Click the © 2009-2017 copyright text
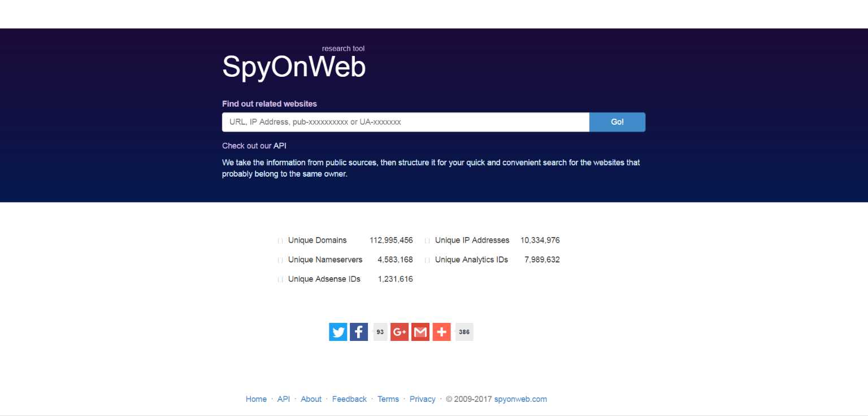The image size is (868, 416). pyautogui.click(x=468, y=399)
